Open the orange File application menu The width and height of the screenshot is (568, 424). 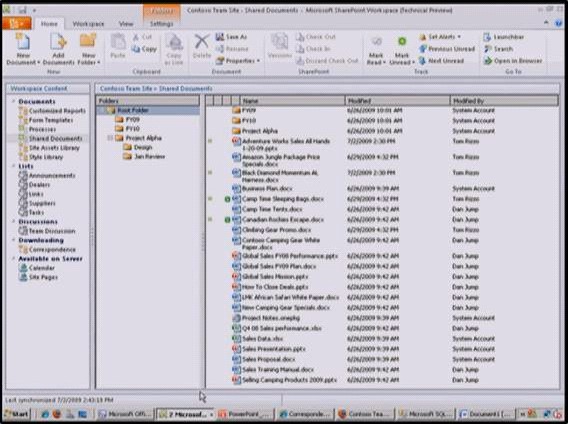pyautogui.click(x=16, y=24)
